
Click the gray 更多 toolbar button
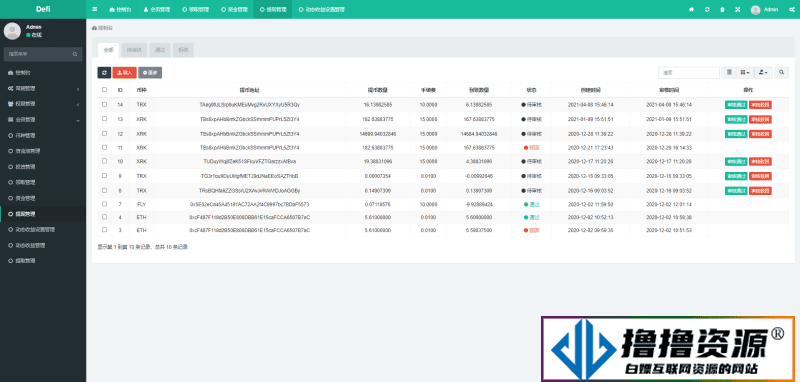[x=150, y=73]
